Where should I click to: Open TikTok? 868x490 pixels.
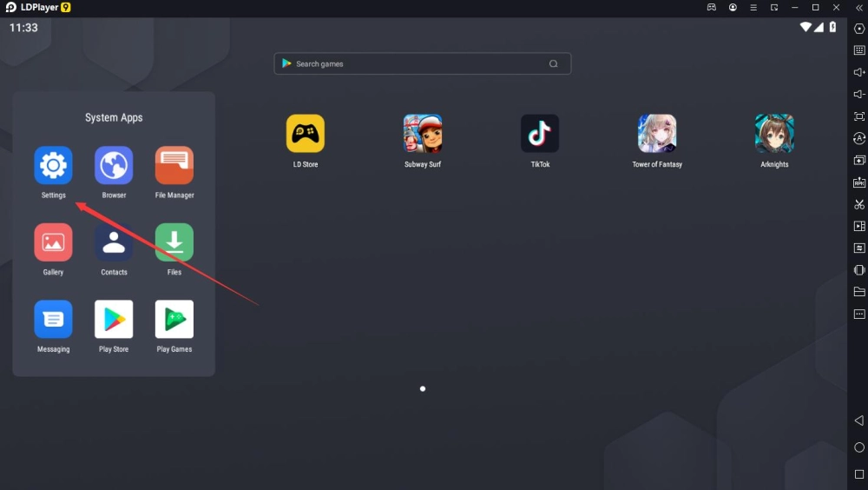[x=540, y=134]
